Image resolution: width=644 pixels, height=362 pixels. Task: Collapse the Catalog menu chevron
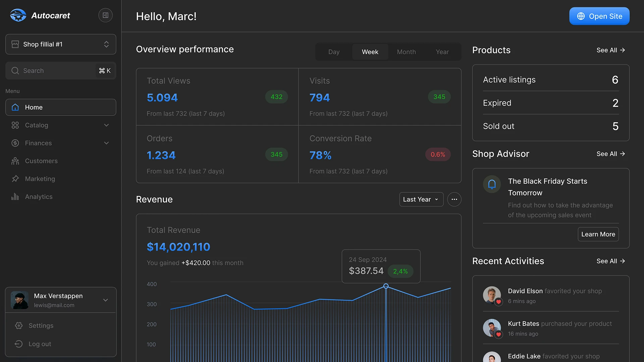pyautogui.click(x=106, y=125)
